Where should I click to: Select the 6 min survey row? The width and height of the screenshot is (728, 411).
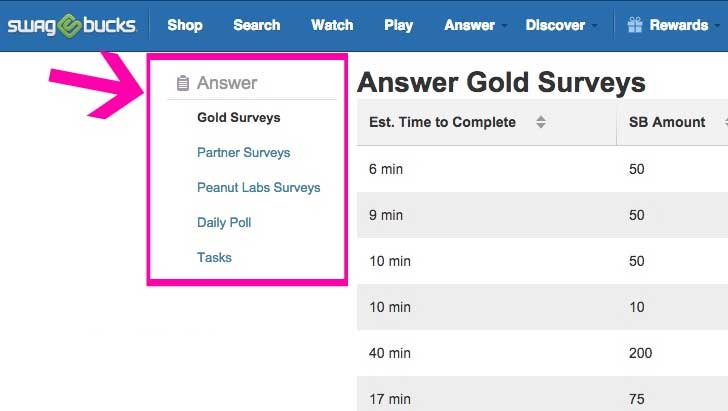542,169
